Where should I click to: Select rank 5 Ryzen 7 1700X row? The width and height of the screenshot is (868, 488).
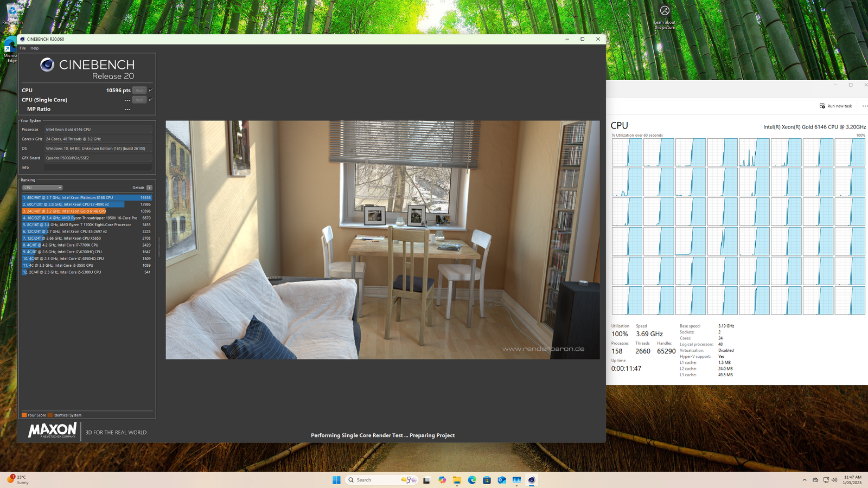click(87, 224)
